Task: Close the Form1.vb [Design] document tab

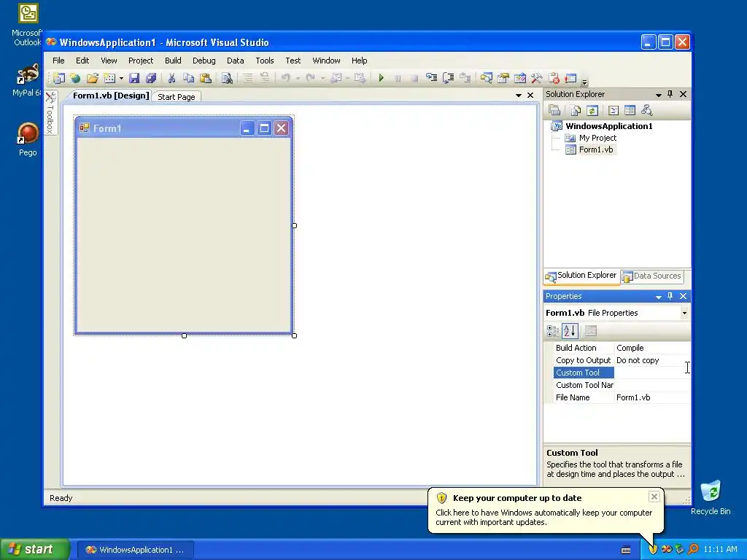Action: (x=530, y=96)
